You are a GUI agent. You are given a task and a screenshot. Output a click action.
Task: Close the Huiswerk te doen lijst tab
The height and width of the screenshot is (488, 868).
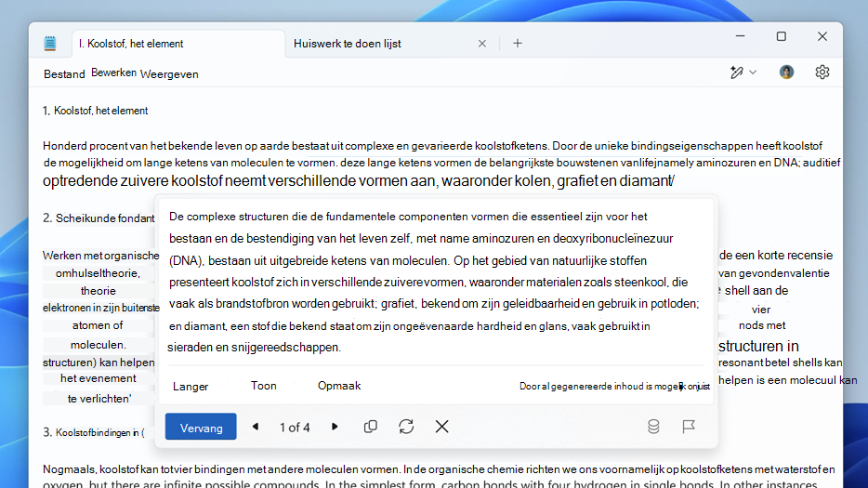coord(482,43)
